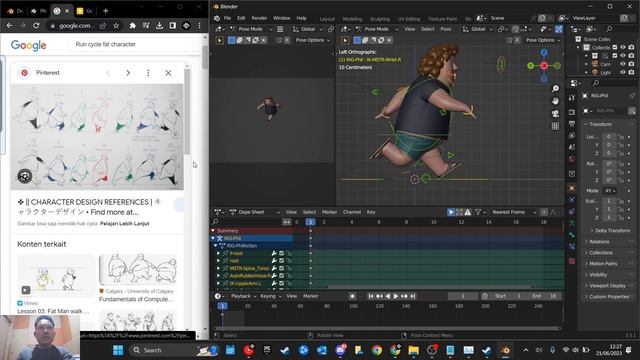Close the Pinterest image preview panel

click(168, 73)
